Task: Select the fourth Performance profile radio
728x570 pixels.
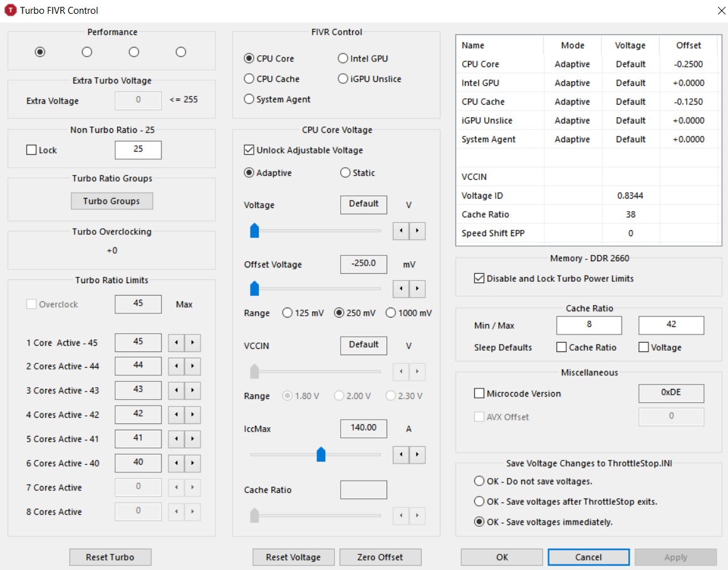Action: [181, 52]
